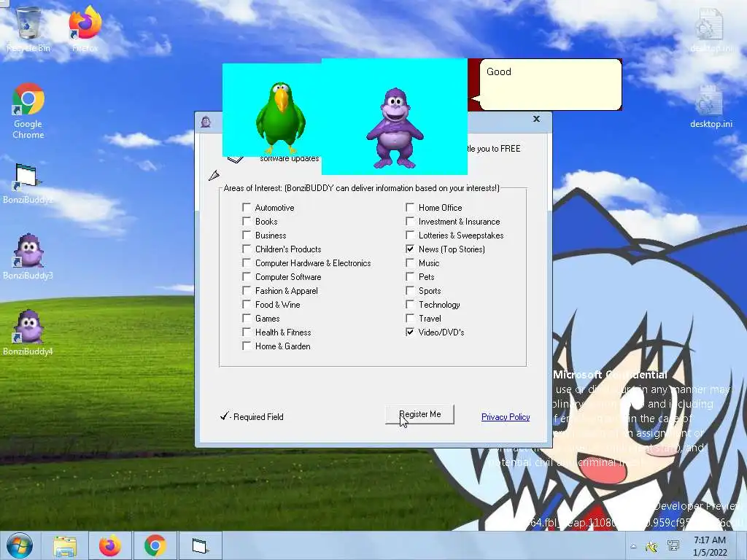Check the Automotive interest box
This screenshot has height=560, width=747.
pyautogui.click(x=247, y=207)
